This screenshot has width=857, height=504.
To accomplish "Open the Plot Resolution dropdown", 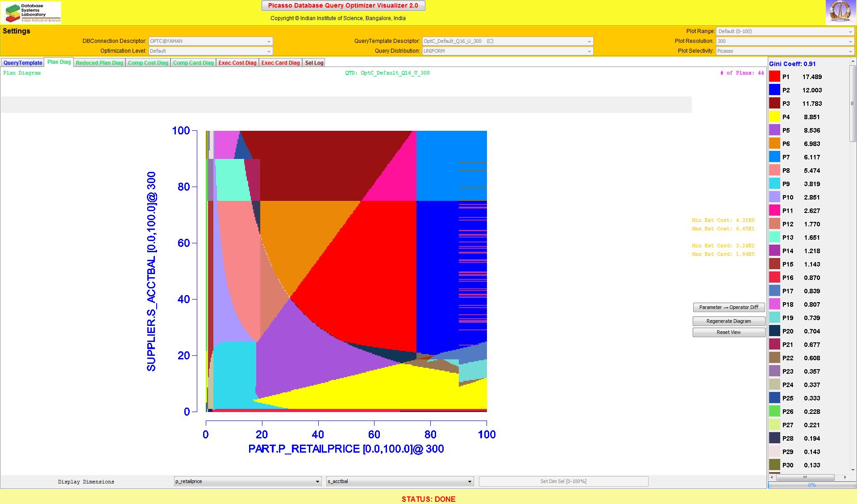I will (785, 41).
